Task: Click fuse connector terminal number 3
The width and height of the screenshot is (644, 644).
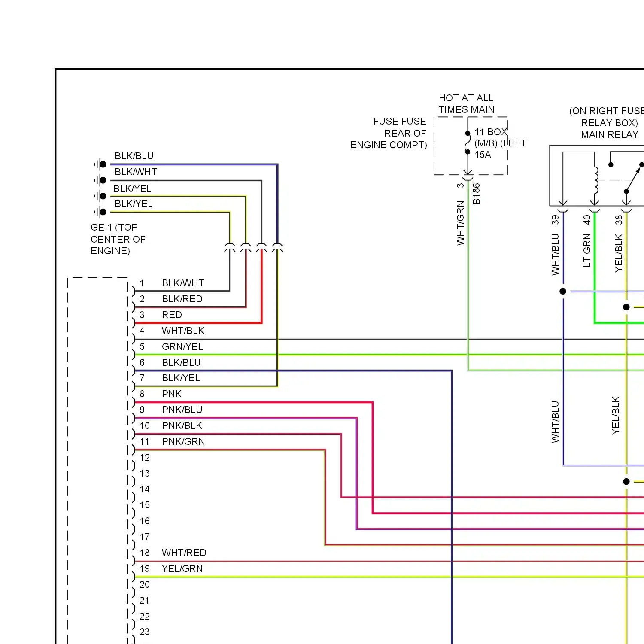Action: 460,185
